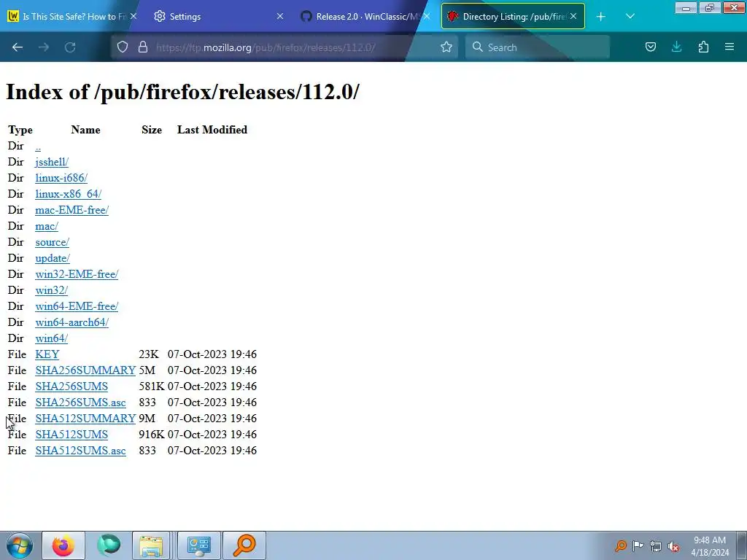This screenshot has height=560, width=747.
Task: Click the Size column header
Action: pyautogui.click(x=152, y=130)
